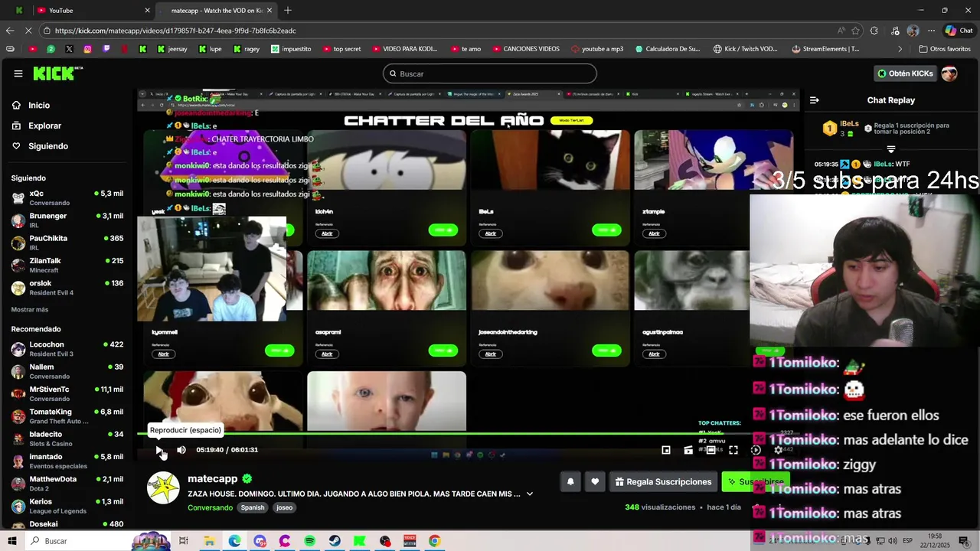
Task: Add page to favorites star icon
Action: click(855, 31)
